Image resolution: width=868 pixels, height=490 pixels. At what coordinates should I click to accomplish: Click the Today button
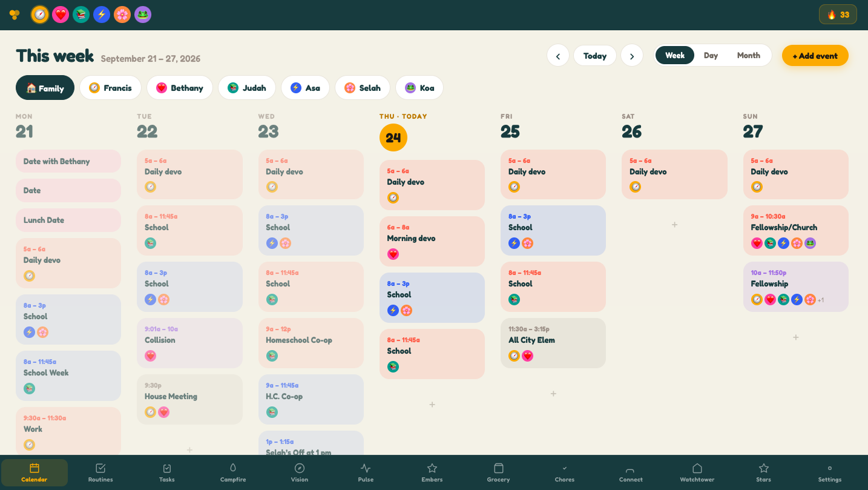point(595,56)
